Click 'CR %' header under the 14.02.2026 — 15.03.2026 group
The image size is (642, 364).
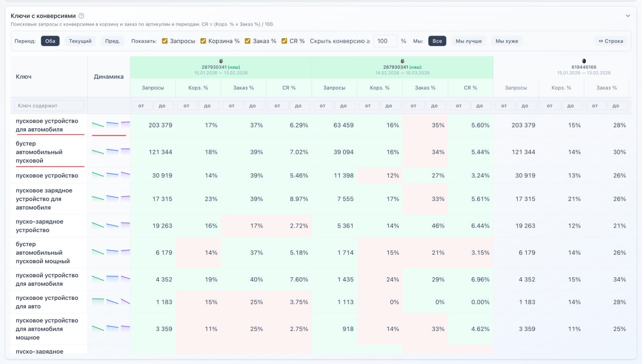pyautogui.click(x=470, y=88)
